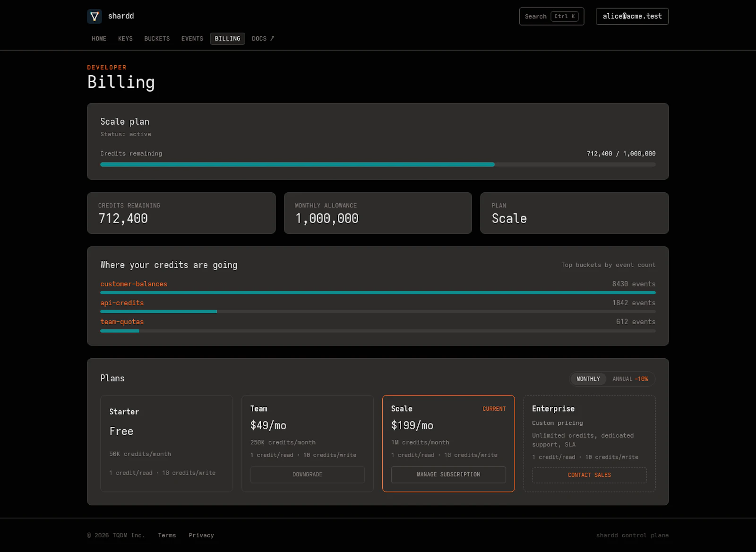Open the team-quotas bucket link
This screenshot has height=552, width=756.
pos(122,322)
